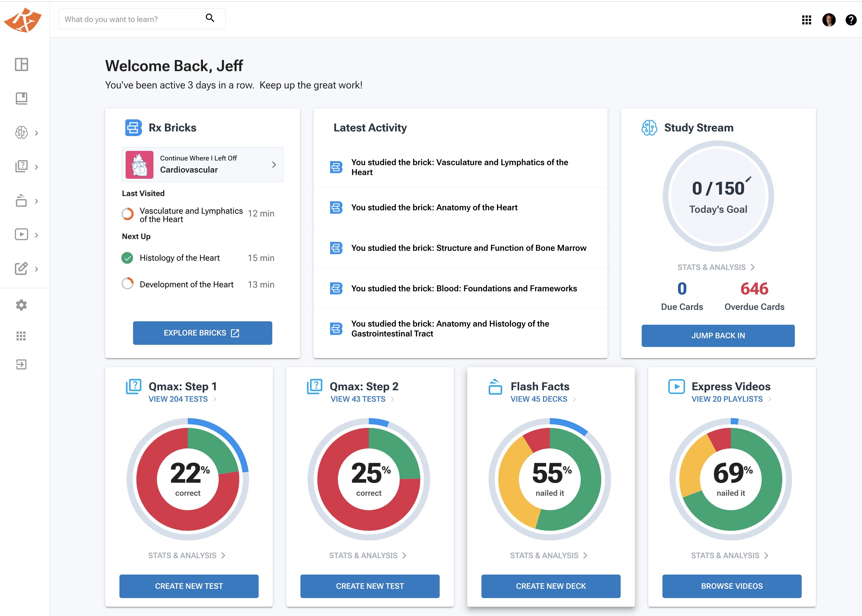Click the log out arrow sidebar icon
This screenshot has width=862, height=616.
pos(21,365)
